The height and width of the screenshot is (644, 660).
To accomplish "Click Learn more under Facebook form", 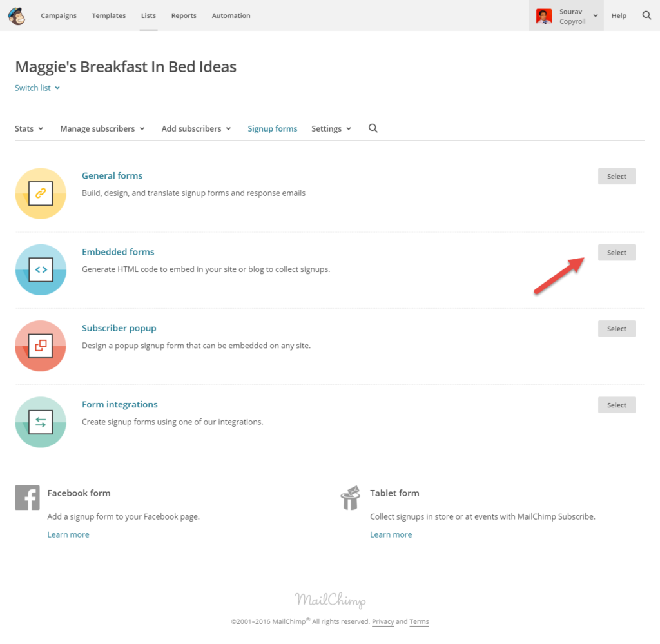I will pos(68,534).
